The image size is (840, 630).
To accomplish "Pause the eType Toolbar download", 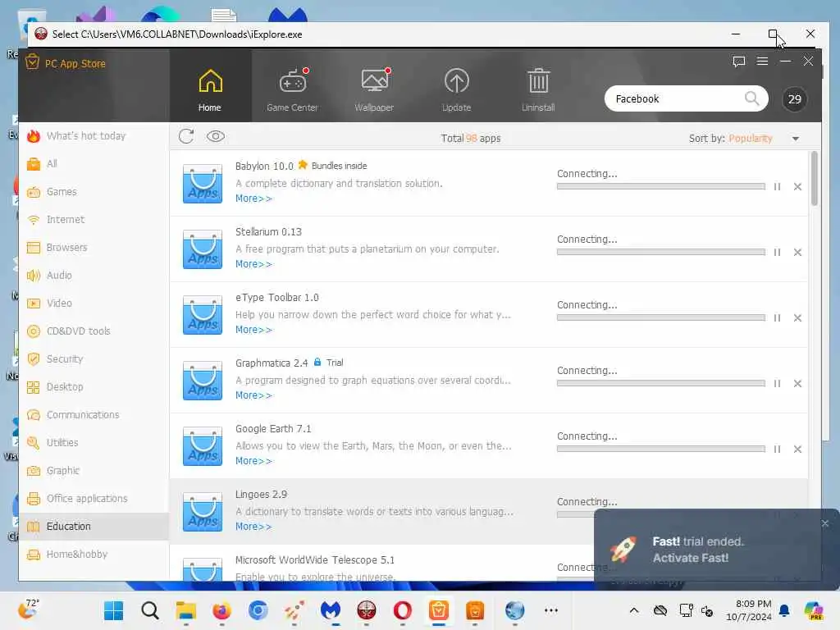I will click(777, 317).
